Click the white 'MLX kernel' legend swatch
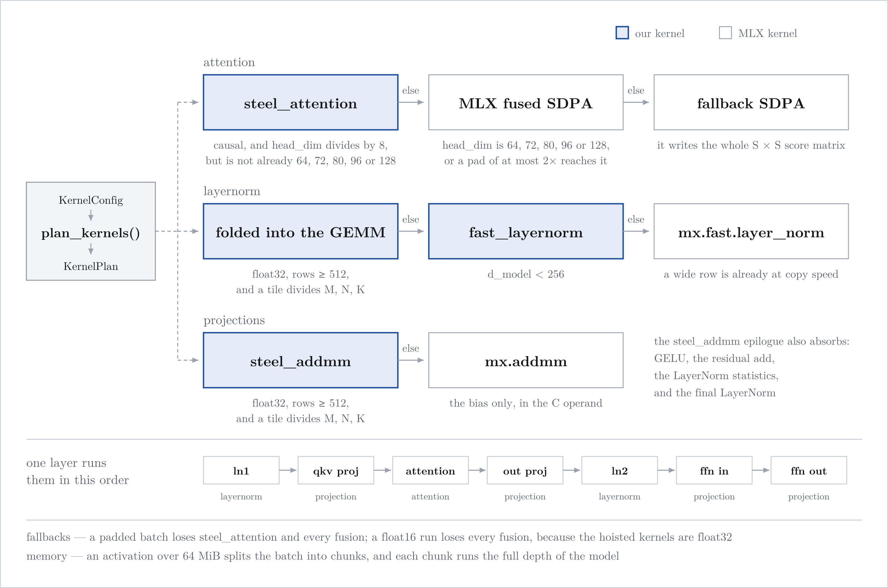The image size is (888, 588). pos(725,33)
